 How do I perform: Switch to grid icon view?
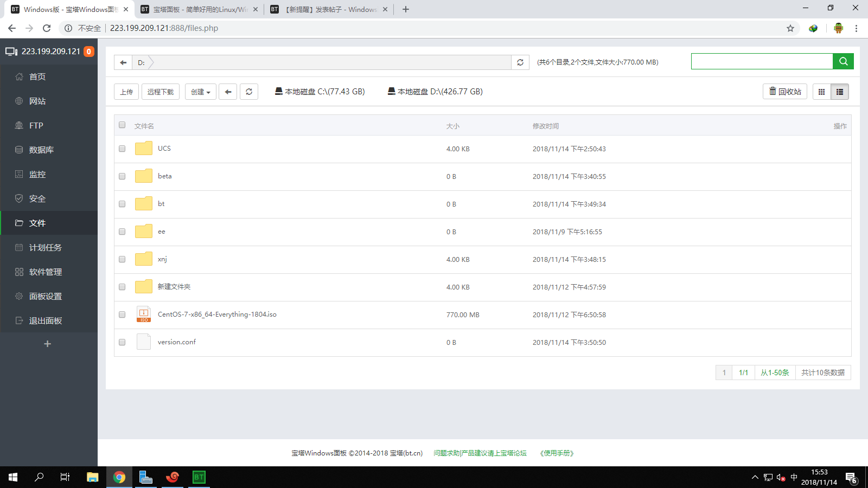tap(821, 92)
